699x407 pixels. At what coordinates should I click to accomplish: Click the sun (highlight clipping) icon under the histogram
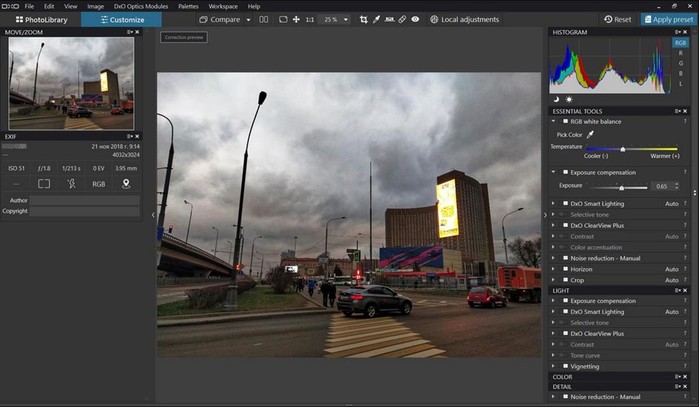569,99
